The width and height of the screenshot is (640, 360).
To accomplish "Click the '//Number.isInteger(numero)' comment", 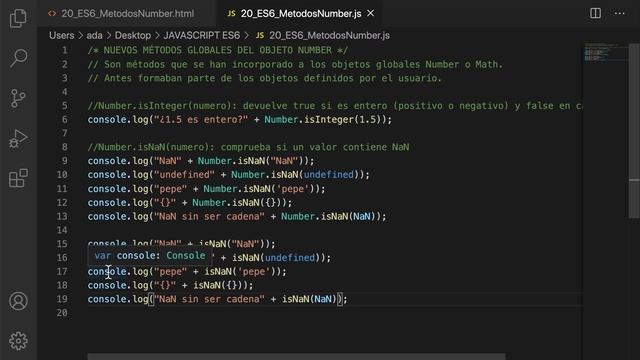I will (x=335, y=106).
